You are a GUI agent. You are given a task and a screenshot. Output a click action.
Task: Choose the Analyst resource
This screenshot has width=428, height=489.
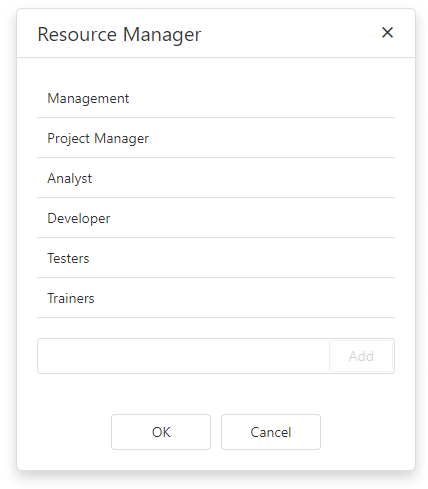pos(216,178)
